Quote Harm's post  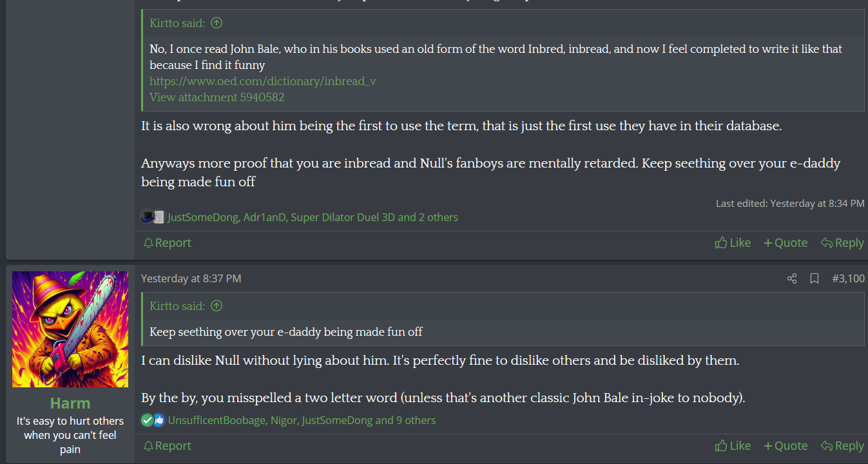pos(785,445)
